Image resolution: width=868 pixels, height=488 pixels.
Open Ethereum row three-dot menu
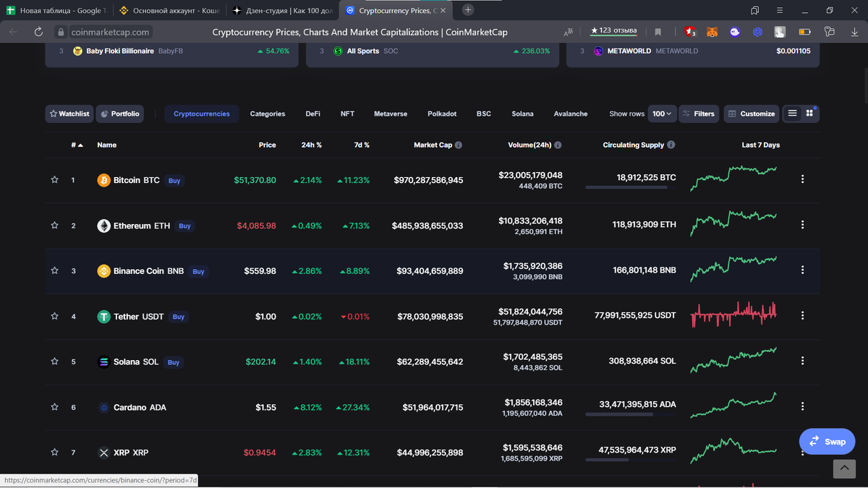(x=802, y=225)
